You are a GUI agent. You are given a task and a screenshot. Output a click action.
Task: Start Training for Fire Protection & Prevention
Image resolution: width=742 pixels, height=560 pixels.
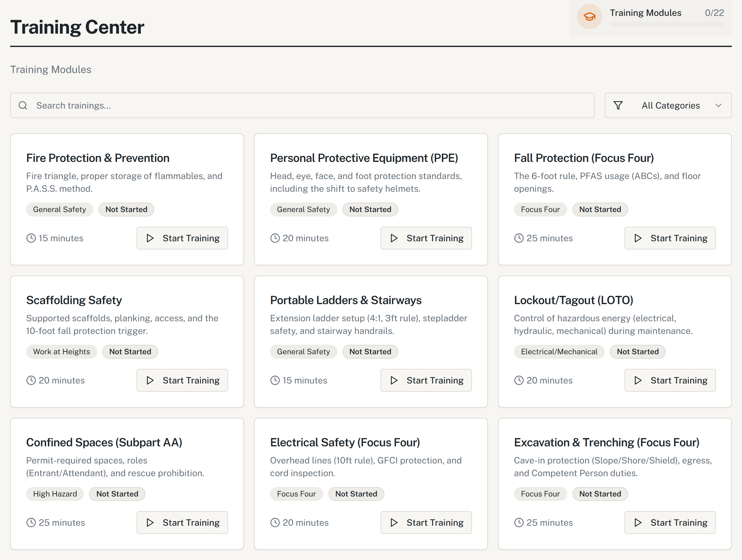(x=182, y=238)
